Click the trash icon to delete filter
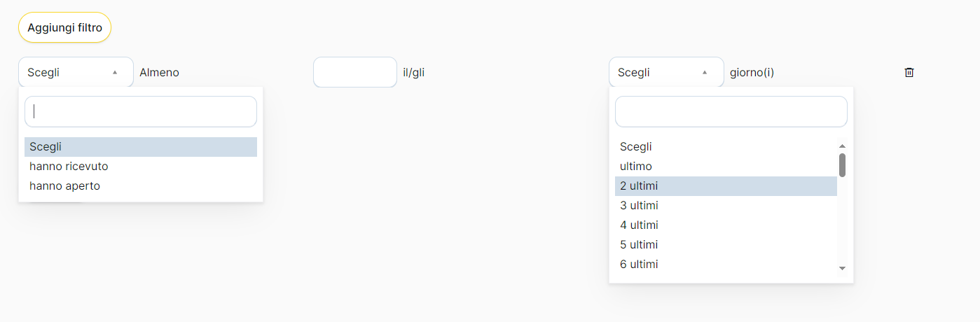 (x=909, y=72)
